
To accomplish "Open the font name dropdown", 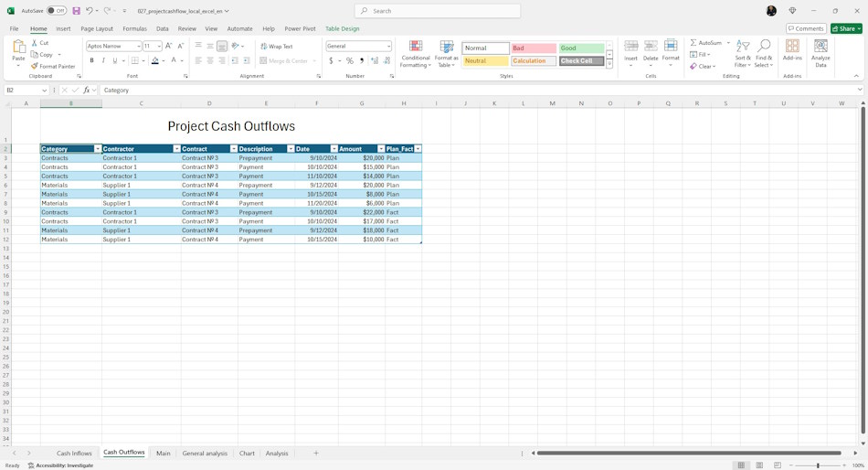I will [138, 46].
